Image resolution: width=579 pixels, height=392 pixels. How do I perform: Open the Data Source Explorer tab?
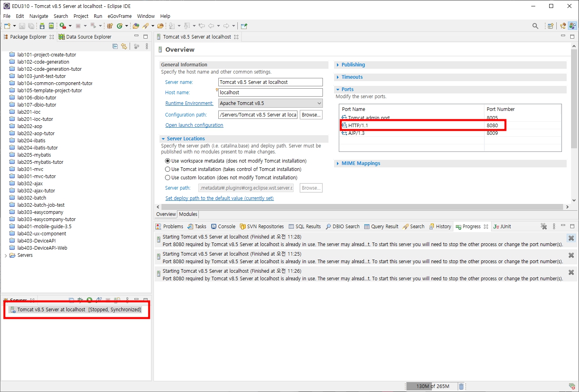pyautogui.click(x=85, y=37)
